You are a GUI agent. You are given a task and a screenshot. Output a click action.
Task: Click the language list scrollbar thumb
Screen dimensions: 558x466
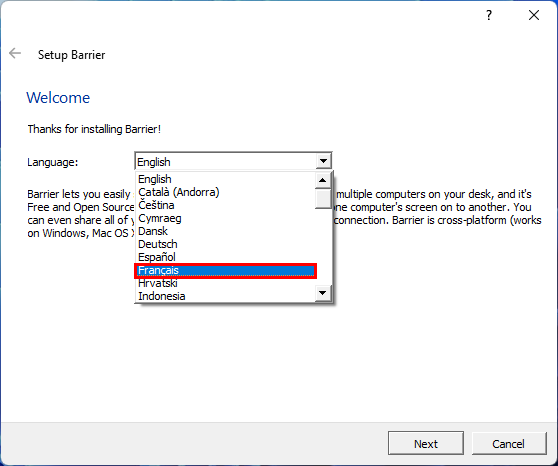pos(323,199)
